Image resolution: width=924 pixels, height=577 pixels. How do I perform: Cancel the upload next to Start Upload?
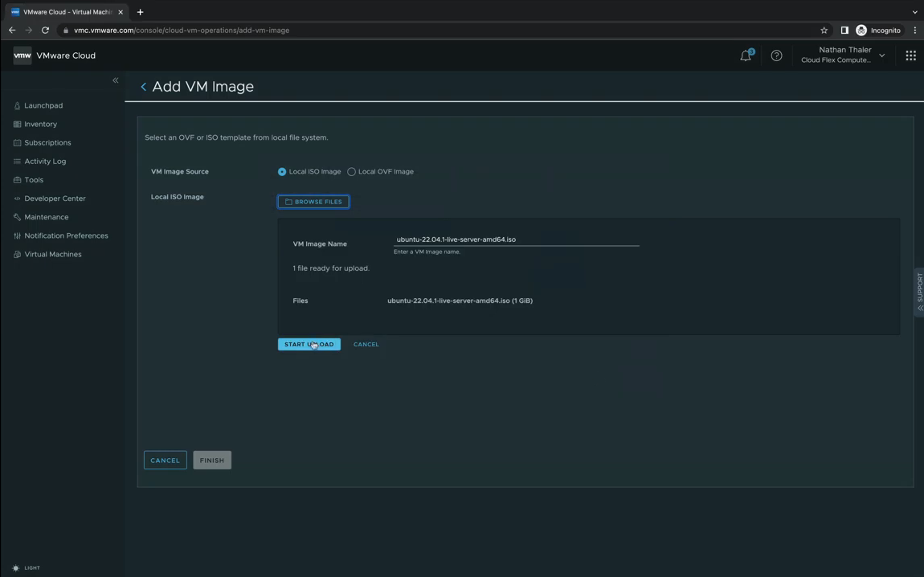[366, 344]
